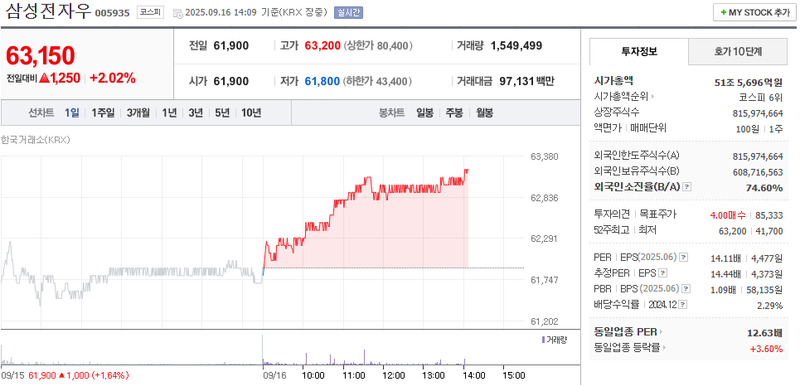800x385 pixels.
Task: Open help icon beside PBR BPS(2025.06)
Action: 686,289
